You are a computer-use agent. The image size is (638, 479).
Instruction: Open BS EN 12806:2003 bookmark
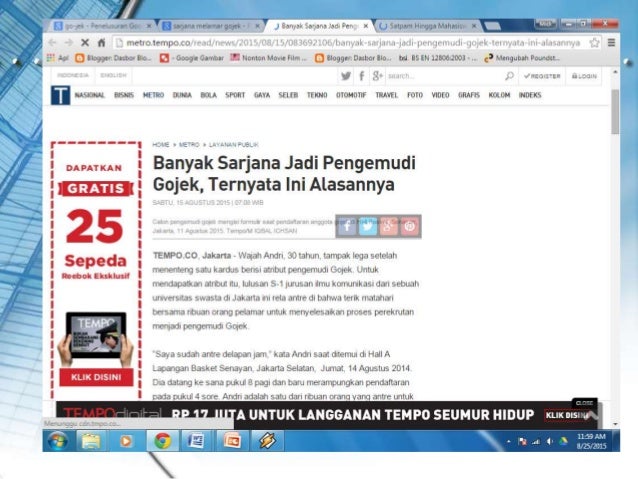click(x=438, y=58)
